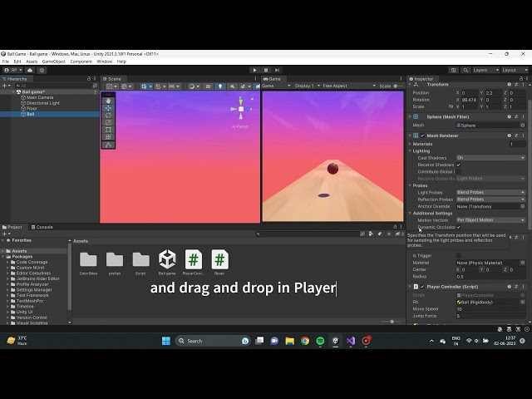The width and height of the screenshot is (532, 399).
Task: Open the Reset script asset
Action: pyautogui.click(x=219, y=263)
